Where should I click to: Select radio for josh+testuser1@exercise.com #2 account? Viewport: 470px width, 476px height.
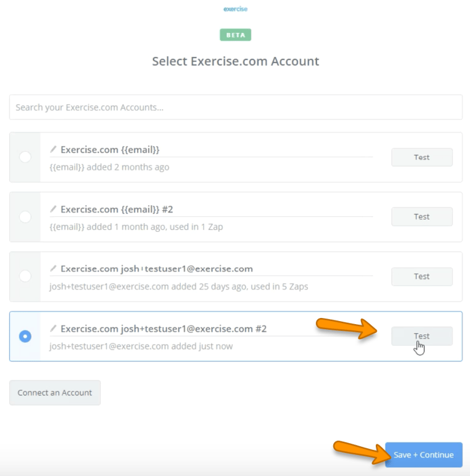(x=25, y=336)
